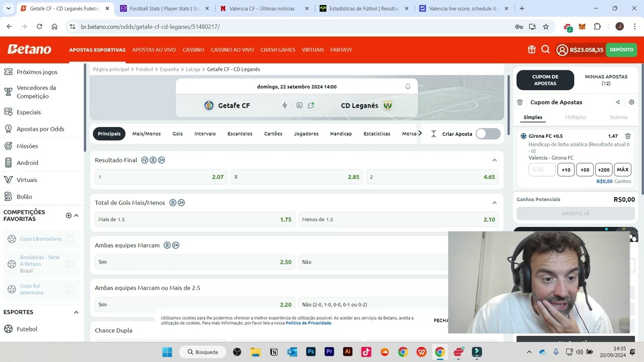Switch to the Cartões market tab
The height and width of the screenshot is (362, 644).
[x=273, y=134]
